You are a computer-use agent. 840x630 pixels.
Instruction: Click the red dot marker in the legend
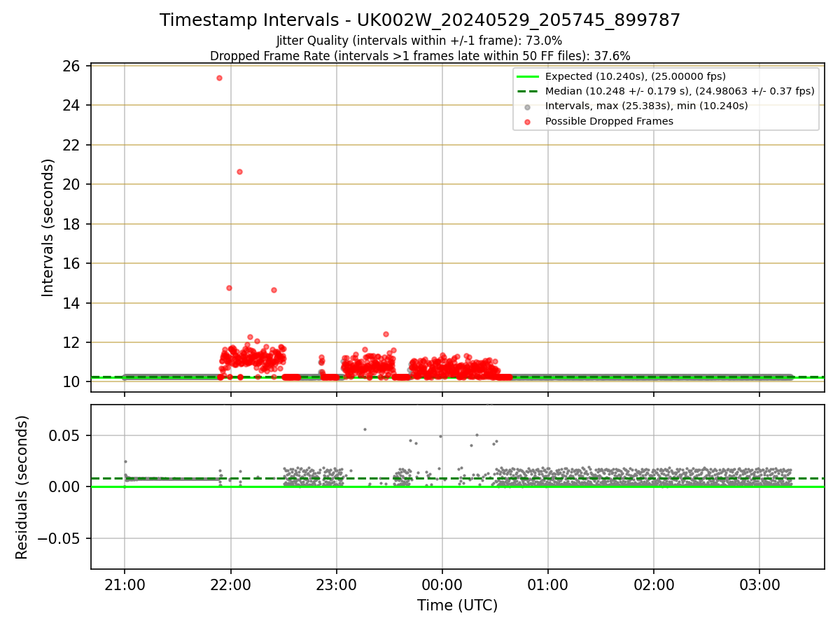(x=527, y=121)
